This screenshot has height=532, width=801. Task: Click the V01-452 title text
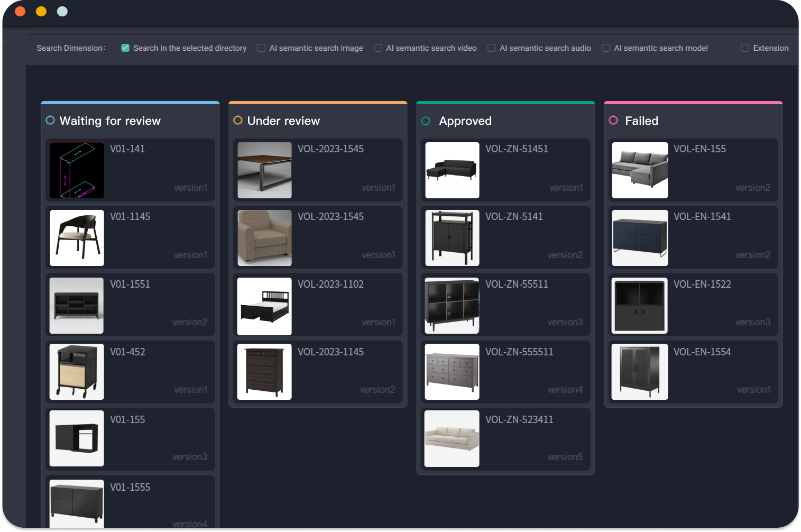(x=127, y=352)
